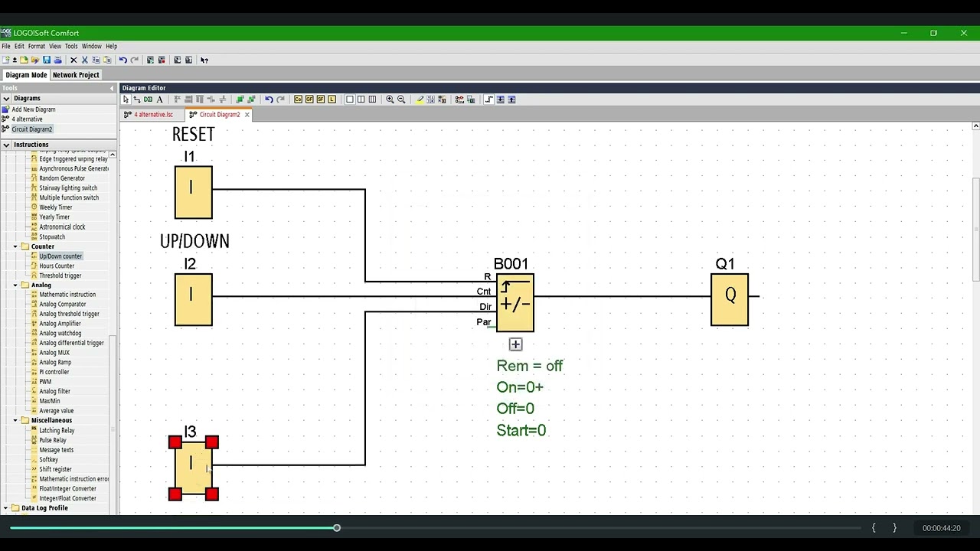This screenshot has width=980, height=551.
Task: Select Latching Relay instruction
Action: click(x=57, y=431)
